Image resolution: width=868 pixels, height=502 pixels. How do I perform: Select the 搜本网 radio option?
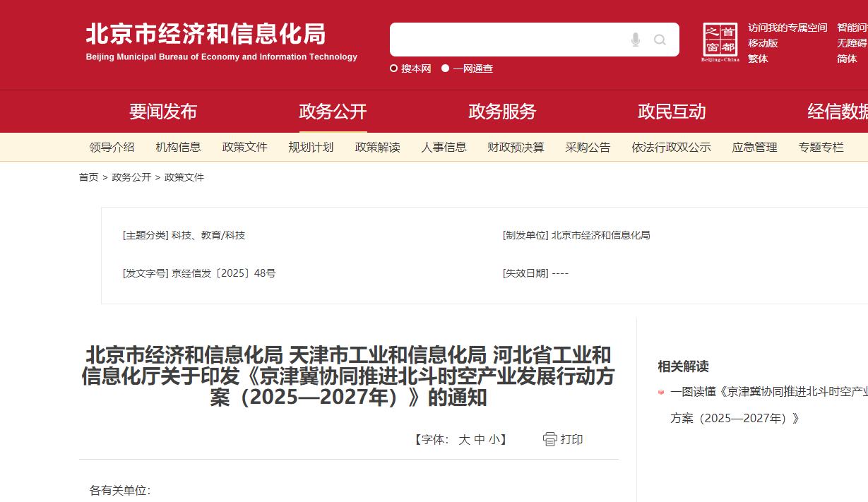(394, 68)
